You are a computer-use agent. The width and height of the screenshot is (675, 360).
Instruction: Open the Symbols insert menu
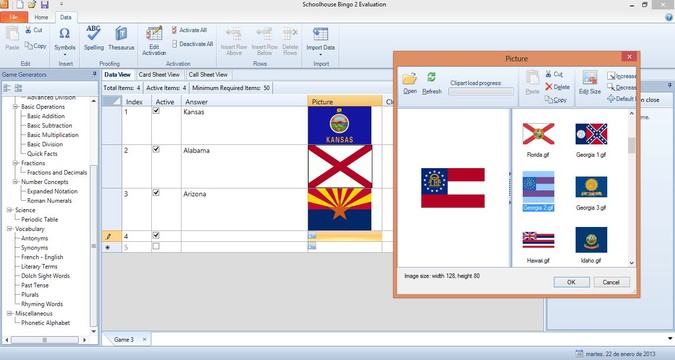point(65,40)
